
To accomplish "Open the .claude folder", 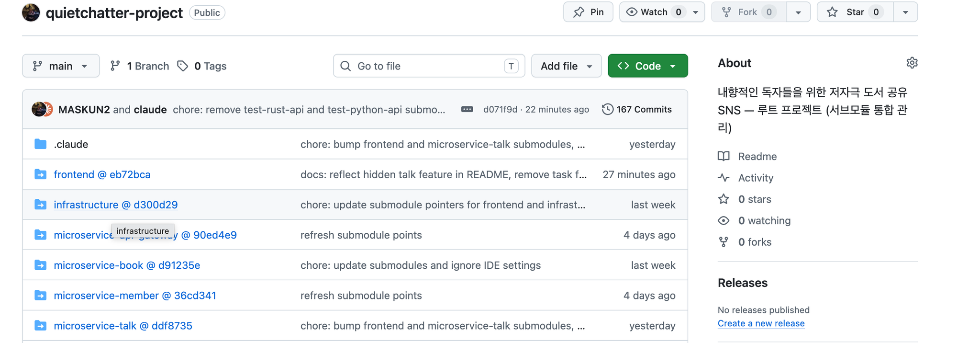I will coord(71,144).
